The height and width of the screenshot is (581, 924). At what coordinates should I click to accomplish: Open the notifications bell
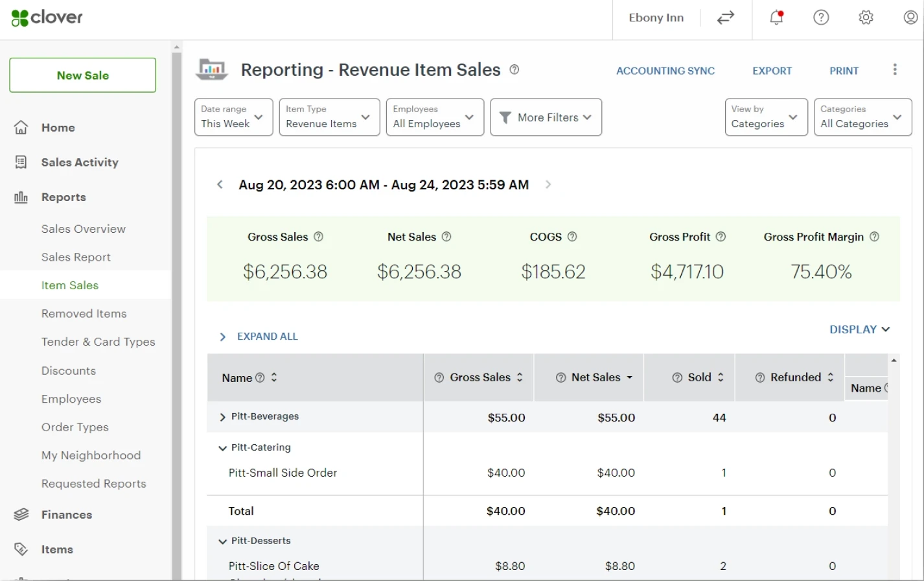point(775,18)
